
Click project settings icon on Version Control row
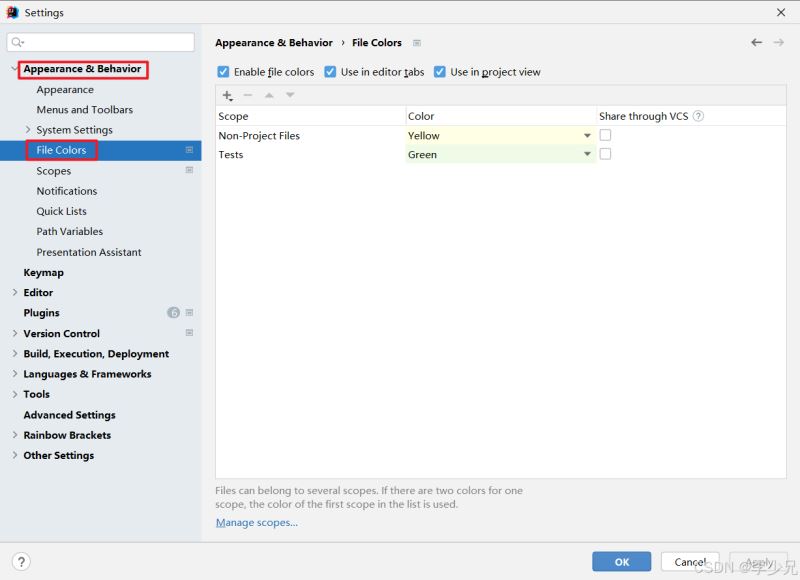pyautogui.click(x=189, y=333)
